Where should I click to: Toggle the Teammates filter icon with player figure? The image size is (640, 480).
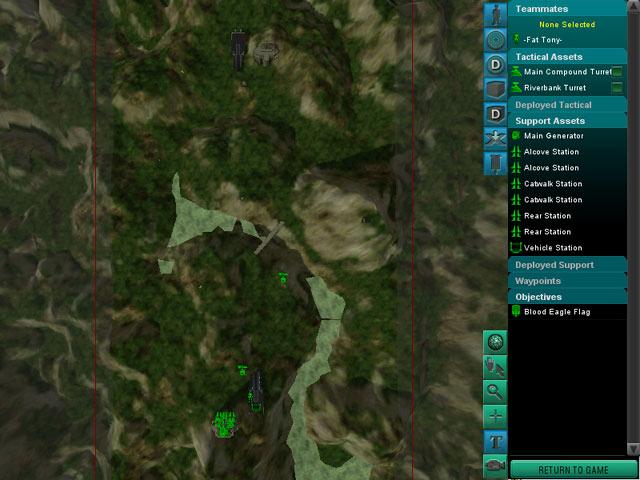click(x=495, y=14)
